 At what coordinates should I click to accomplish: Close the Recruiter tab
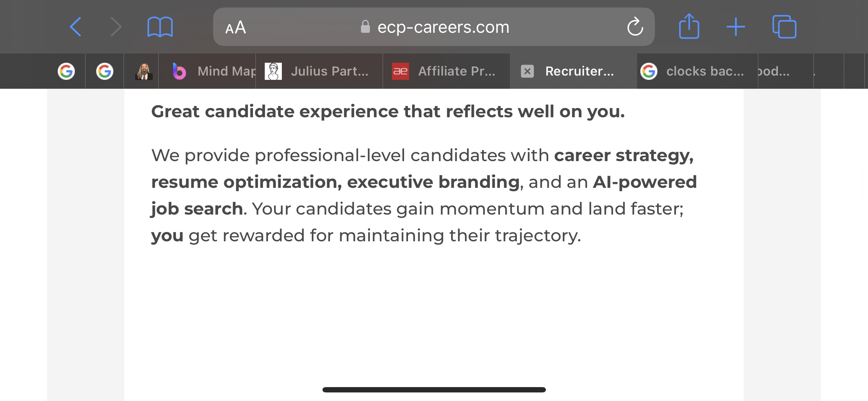point(527,71)
